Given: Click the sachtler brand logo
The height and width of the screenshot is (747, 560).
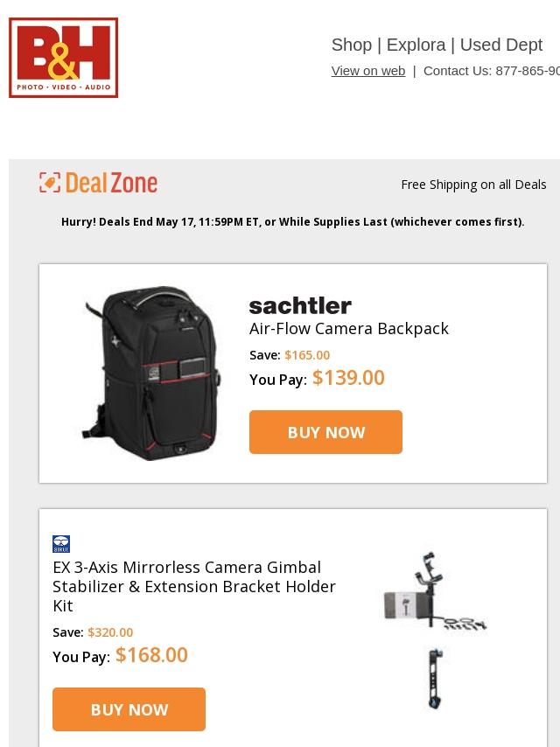Looking at the screenshot, I should pyautogui.click(x=300, y=305).
